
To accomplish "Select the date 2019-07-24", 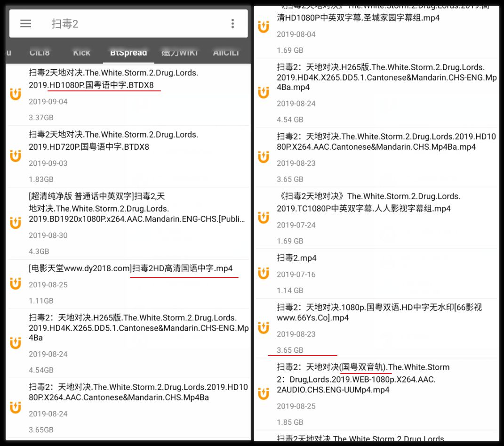I will point(296,225).
